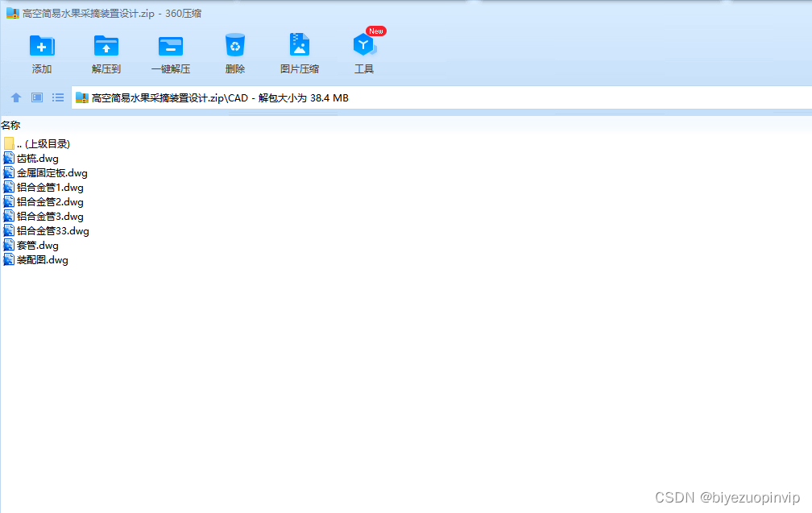Switch to large icon view mode

coord(37,97)
